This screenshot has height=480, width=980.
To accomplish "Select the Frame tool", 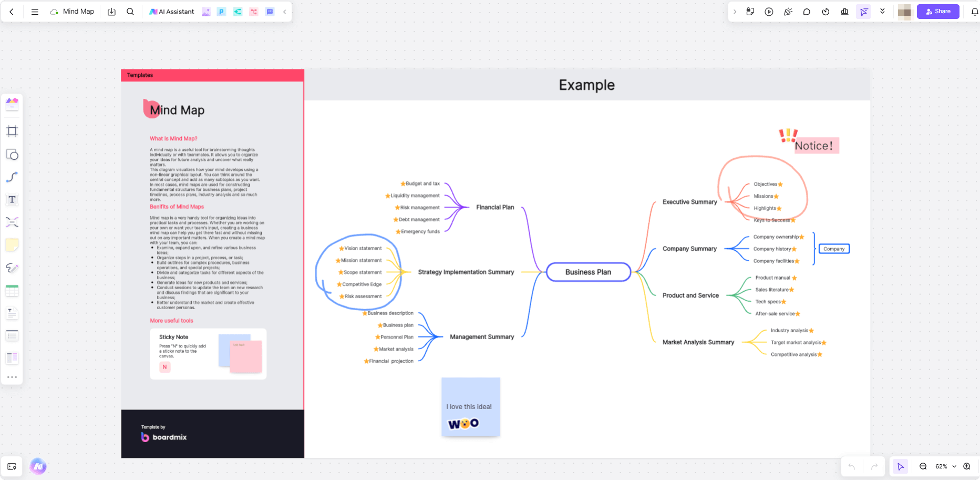I will click(x=12, y=131).
